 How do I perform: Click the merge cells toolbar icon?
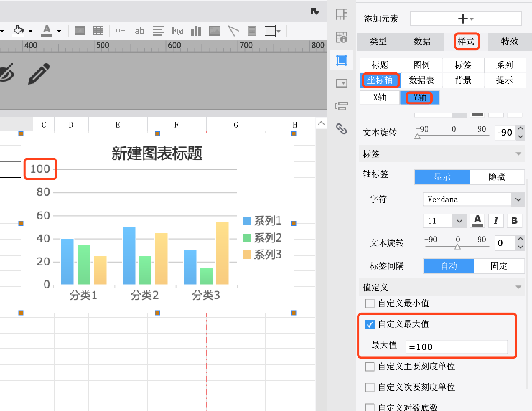coord(80,31)
